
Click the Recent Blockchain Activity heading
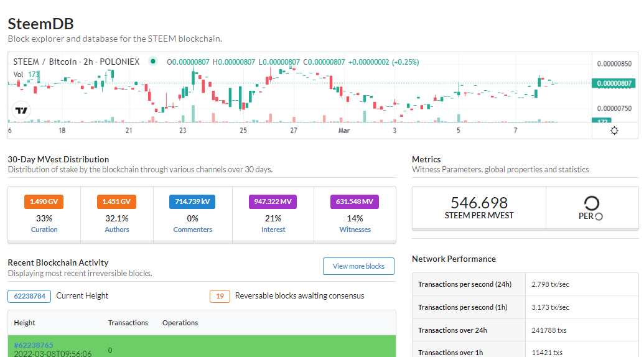click(x=58, y=262)
